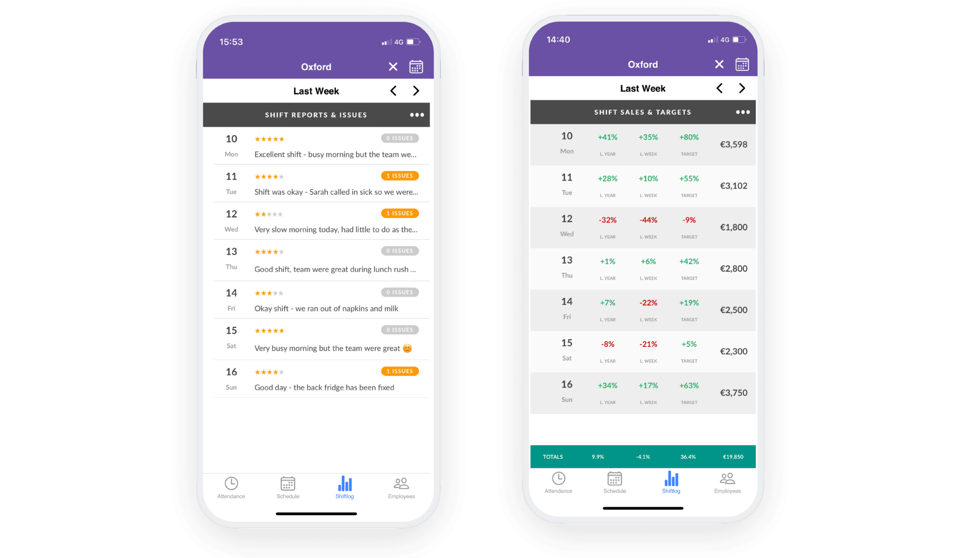Navigate to next week right arrow
This screenshot has height=558, width=980.
742,88
